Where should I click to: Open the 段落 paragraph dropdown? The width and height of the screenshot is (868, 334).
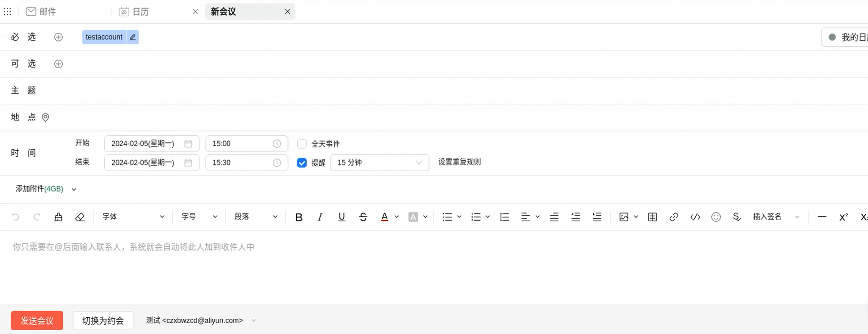255,217
